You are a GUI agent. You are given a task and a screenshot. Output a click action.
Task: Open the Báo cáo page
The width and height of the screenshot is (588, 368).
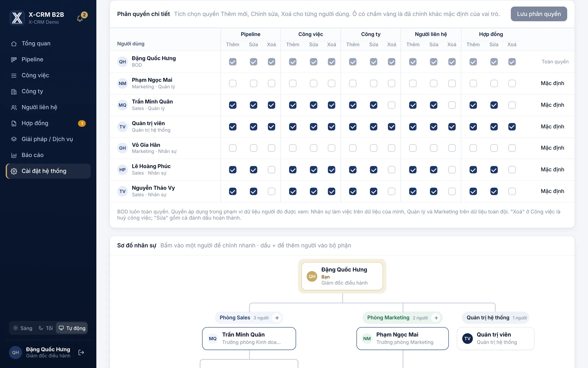coord(48,155)
